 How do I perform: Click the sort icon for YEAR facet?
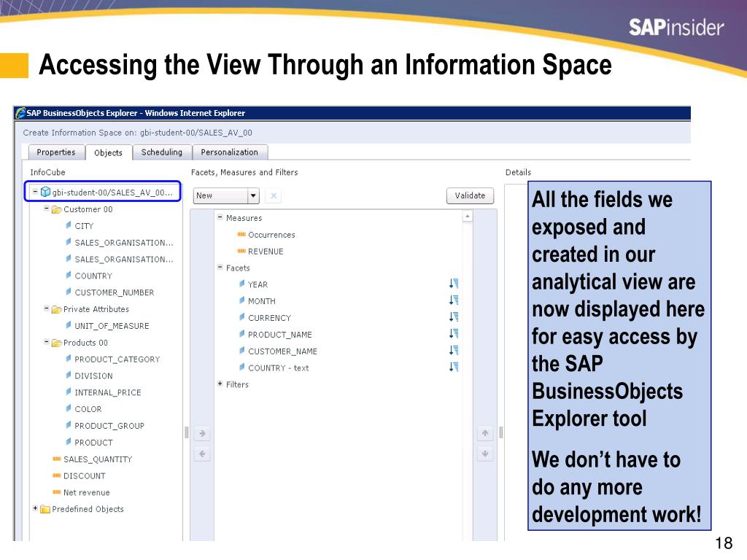[454, 284]
